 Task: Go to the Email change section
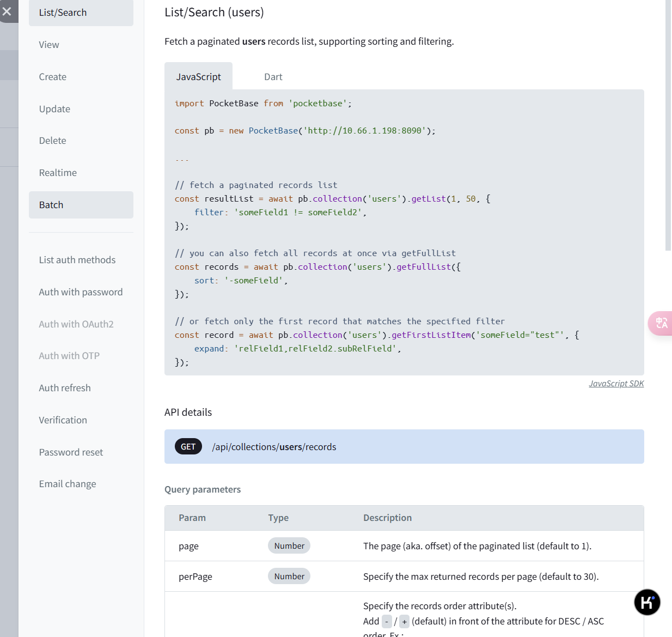pos(68,484)
